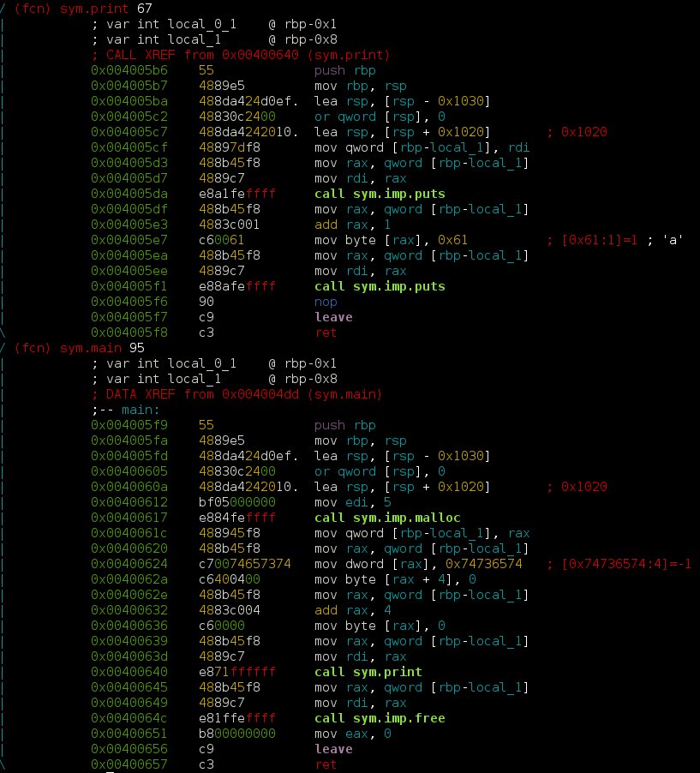Click address 0x004005cf
Screen dimensions: 700x773
[x=129, y=147]
